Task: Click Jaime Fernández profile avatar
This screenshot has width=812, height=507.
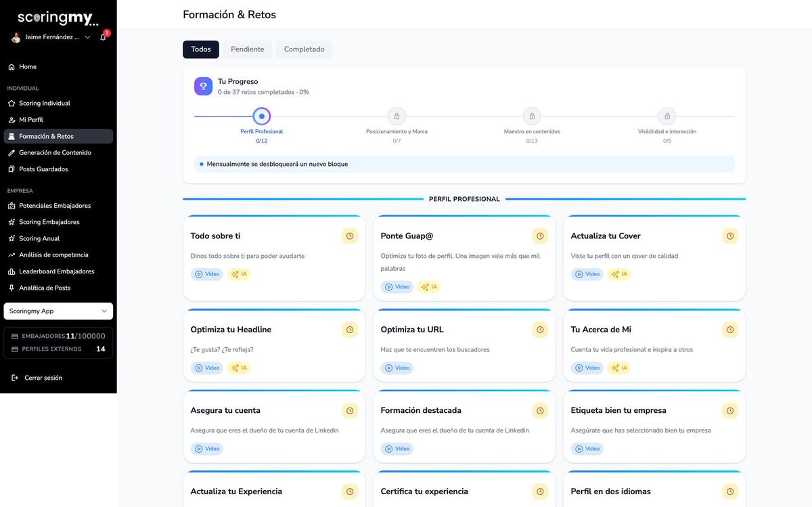Action: click(16, 37)
